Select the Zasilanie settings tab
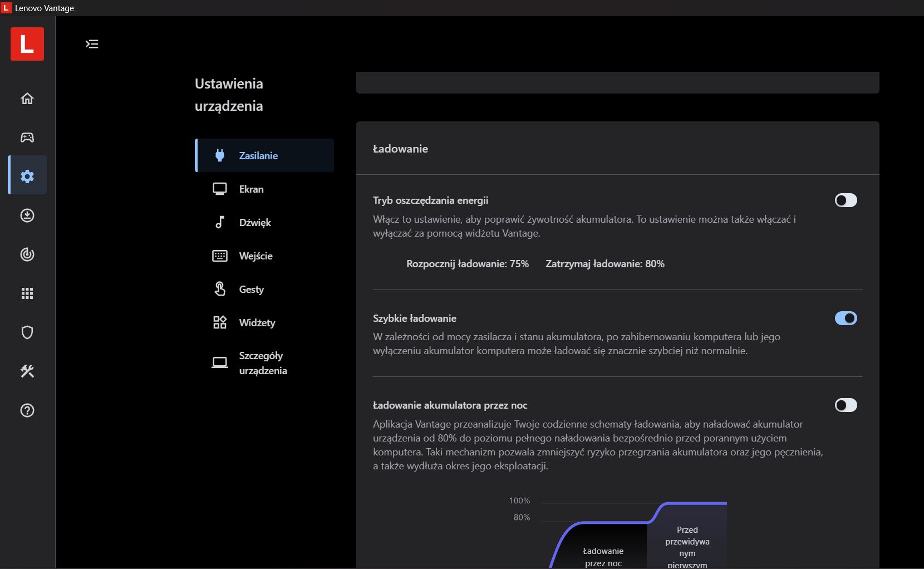The image size is (924, 569). click(264, 155)
